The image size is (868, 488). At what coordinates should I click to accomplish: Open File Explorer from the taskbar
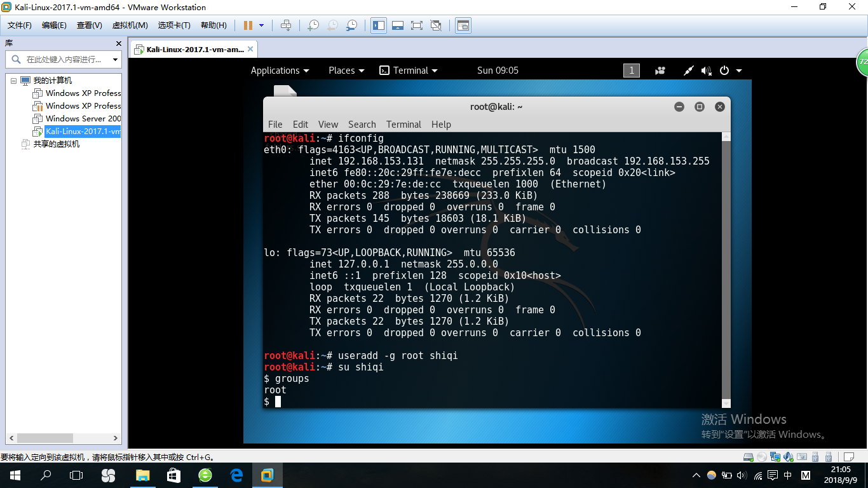click(142, 475)
